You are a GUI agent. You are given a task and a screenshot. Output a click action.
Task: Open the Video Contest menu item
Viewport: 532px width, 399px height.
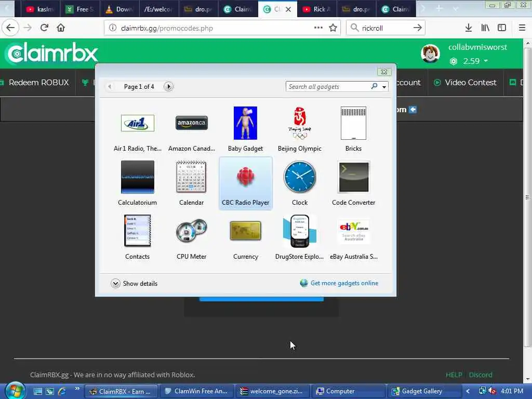tap(465, 83)
